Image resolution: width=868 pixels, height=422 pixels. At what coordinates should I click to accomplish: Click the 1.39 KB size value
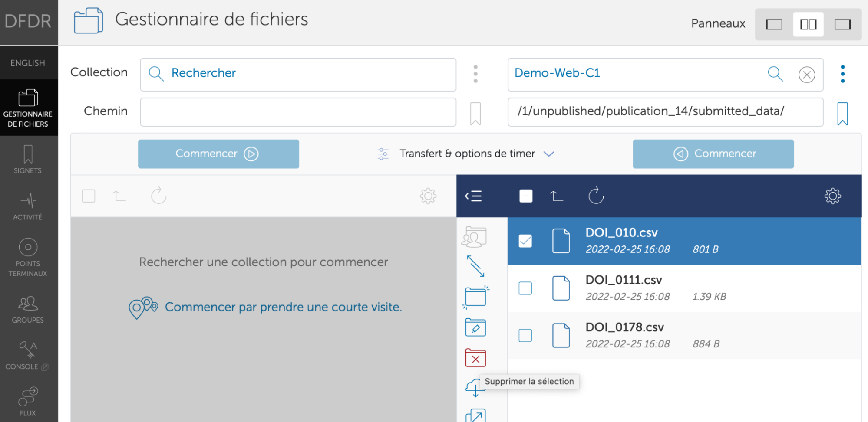[x=709, y=297]
